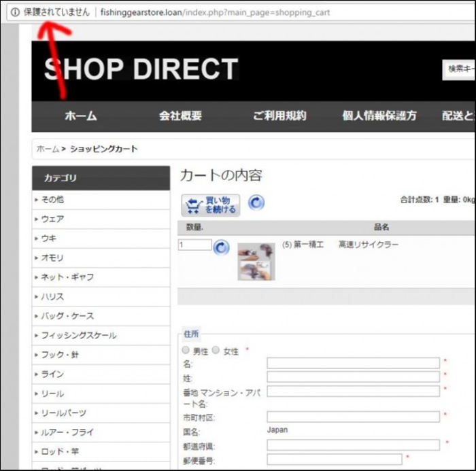Screen dimensions: 476x471
Task: Click the continue shopping cart button
Action: tap(211, 205)
